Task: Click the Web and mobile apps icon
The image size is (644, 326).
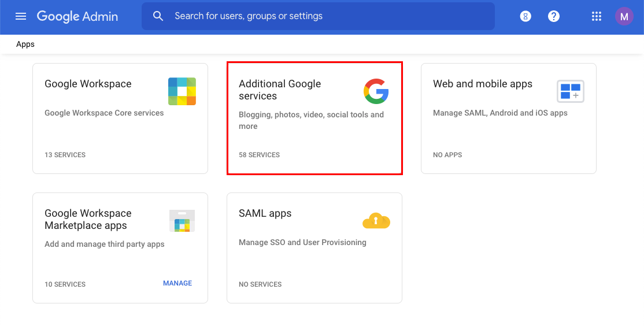Action: (x=571, y=91)
